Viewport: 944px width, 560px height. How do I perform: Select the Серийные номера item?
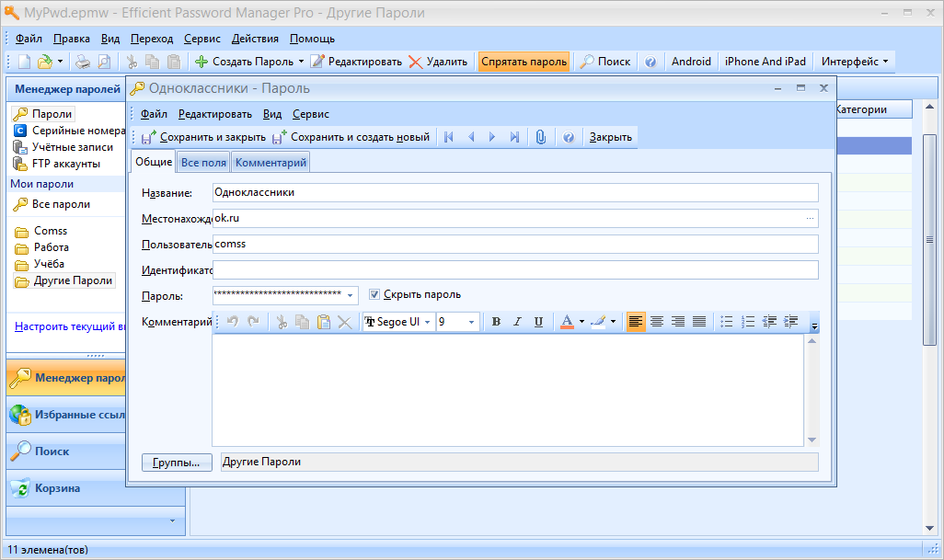[69, 131]
